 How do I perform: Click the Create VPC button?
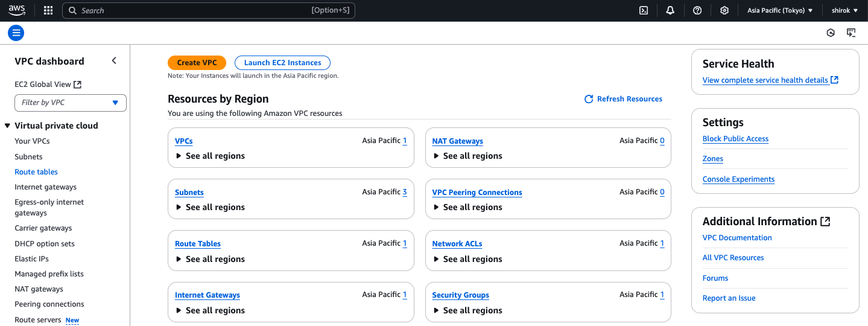[x=197, y=63]
